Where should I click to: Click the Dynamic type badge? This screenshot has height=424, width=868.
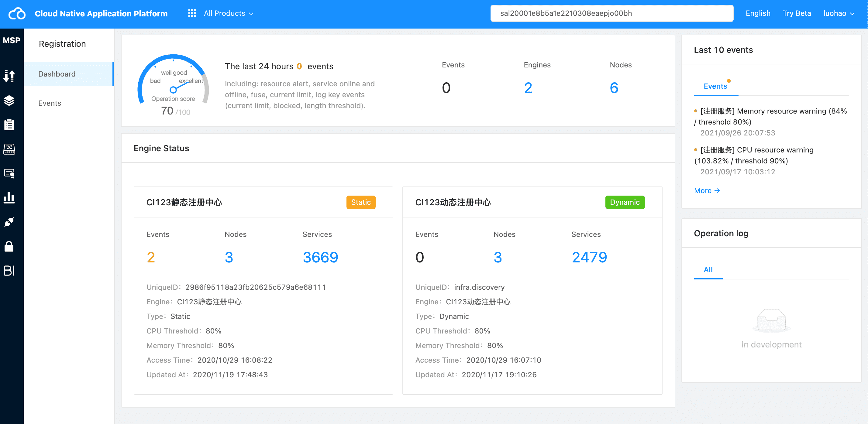coord(625,202)
